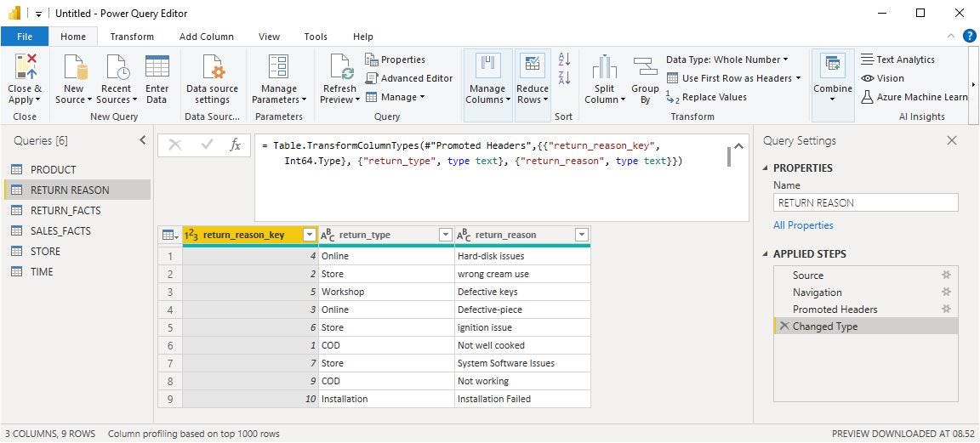Select the RETURN_FACTS query
980x443 pixels.
77,210
